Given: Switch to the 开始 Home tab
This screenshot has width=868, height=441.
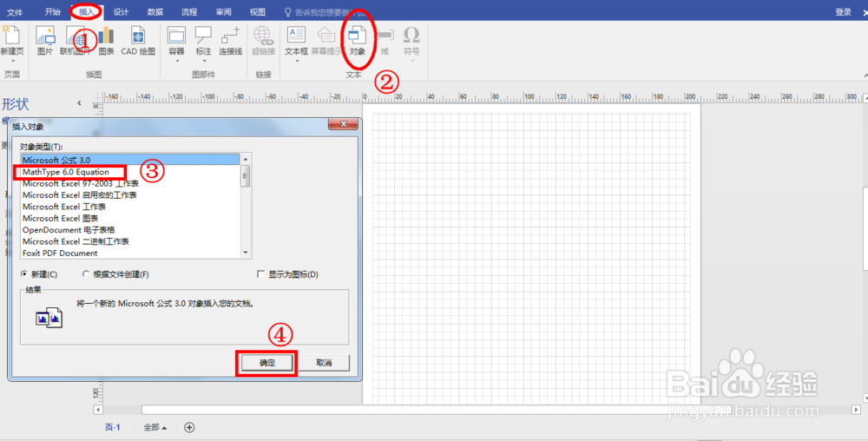Looking at the screenshot, I should click(52, 12).
